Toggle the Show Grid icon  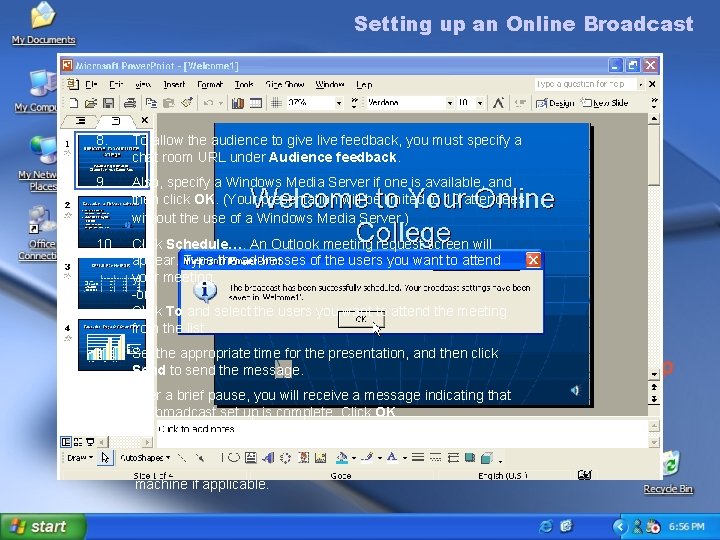coord(276,103)
